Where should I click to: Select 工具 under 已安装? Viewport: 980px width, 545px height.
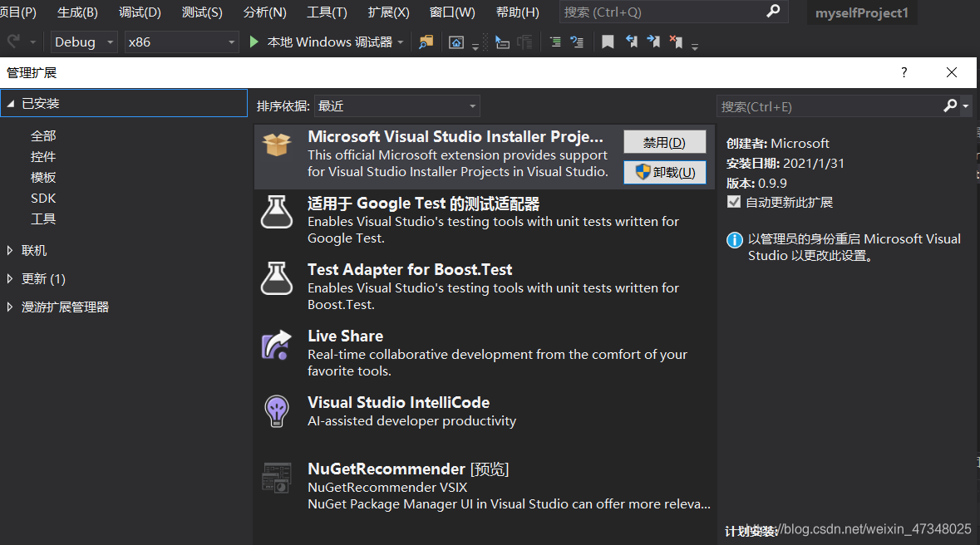pyautogui.click(x=43, y=218)
